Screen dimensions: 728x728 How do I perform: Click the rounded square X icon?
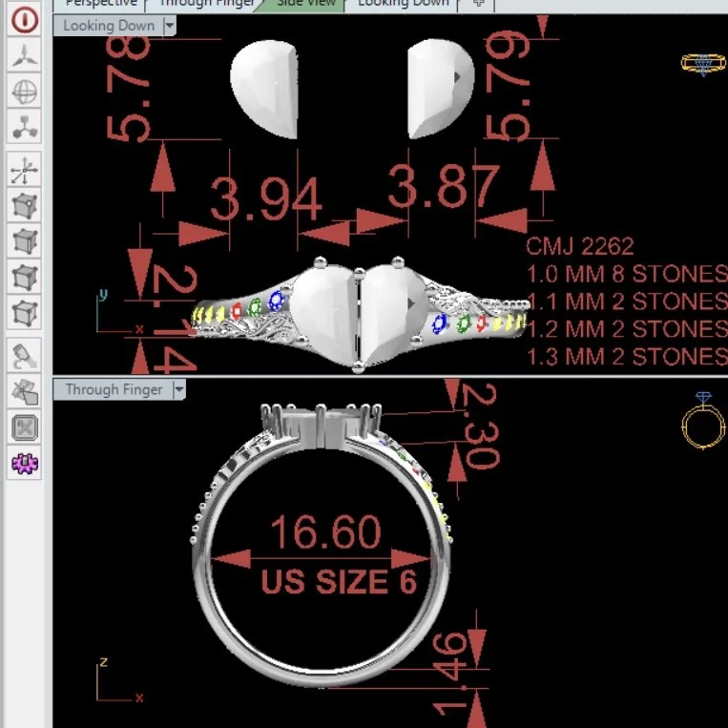point(25,427)
